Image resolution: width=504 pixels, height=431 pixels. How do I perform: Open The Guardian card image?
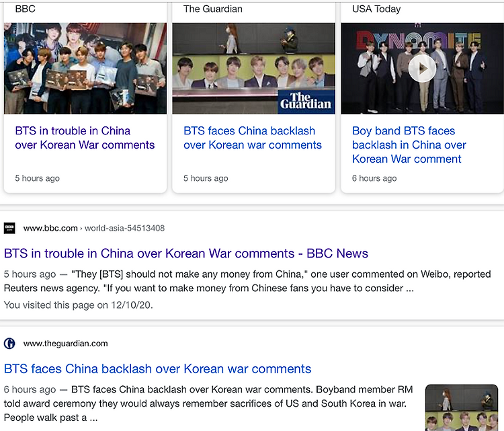[x=253, y=68]
